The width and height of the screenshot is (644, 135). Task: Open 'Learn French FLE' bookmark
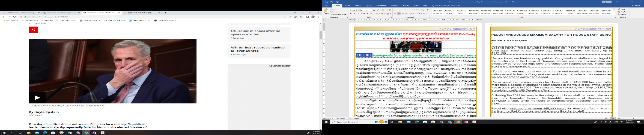140,20
